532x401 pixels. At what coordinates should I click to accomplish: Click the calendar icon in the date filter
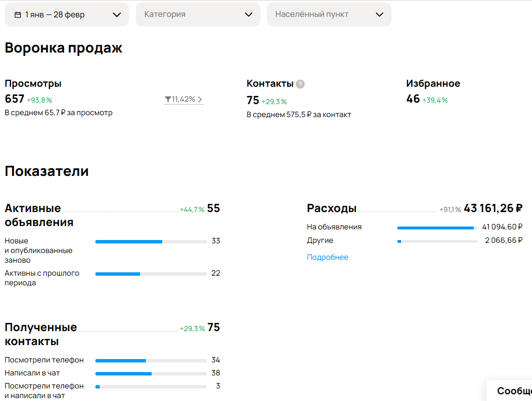pos(18,14)
